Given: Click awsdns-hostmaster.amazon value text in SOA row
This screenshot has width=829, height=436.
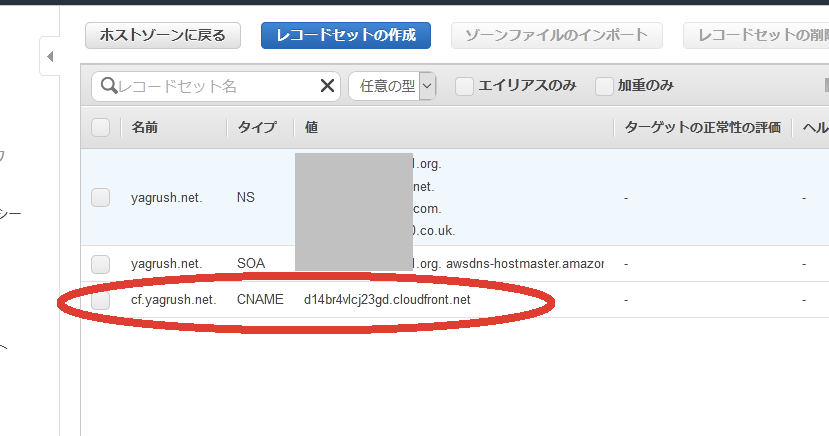Looking at the screenshot, I should (x=524, y=264).
